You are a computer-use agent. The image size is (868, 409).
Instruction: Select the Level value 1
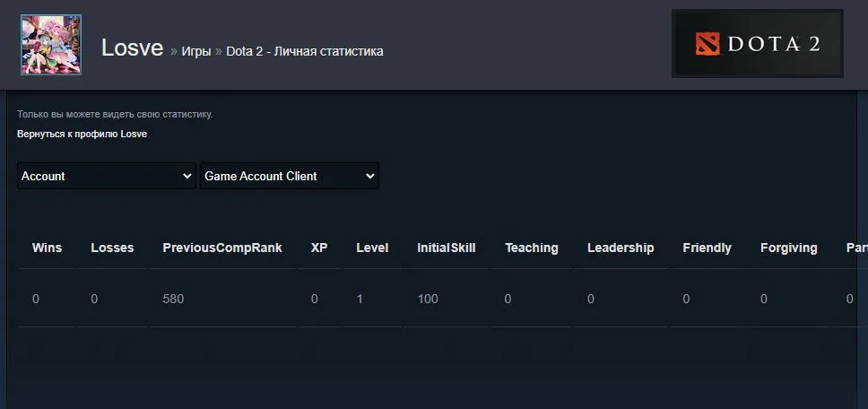(x=360, y=299)
